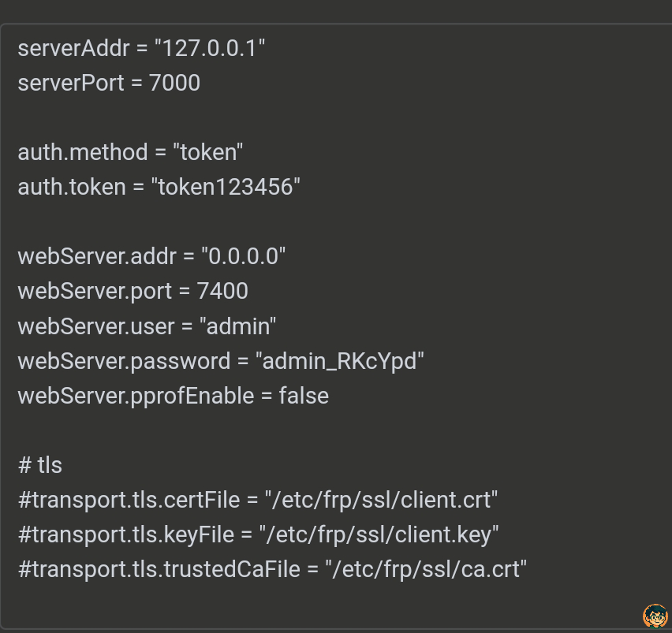Viewport: 672px width, 633px height.
Task: Click the cartoon avatar icon in the corner
Action: click(655, 616)
